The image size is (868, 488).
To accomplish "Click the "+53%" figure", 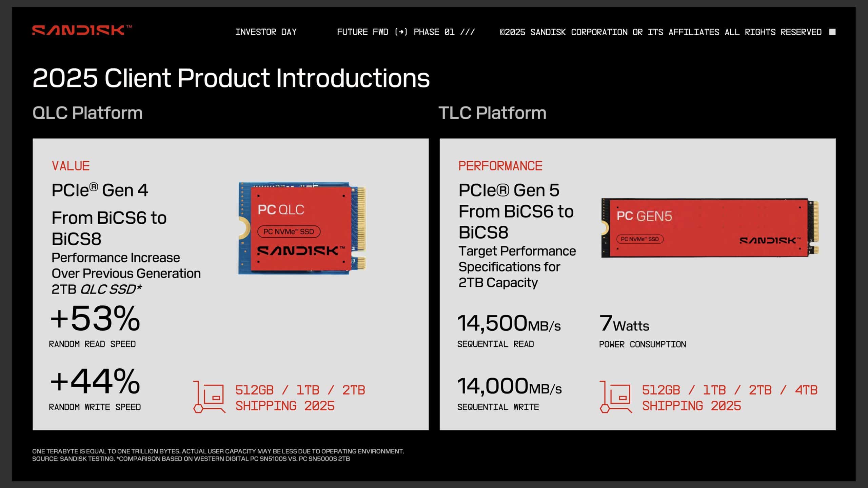I will (x=95, y=318).
